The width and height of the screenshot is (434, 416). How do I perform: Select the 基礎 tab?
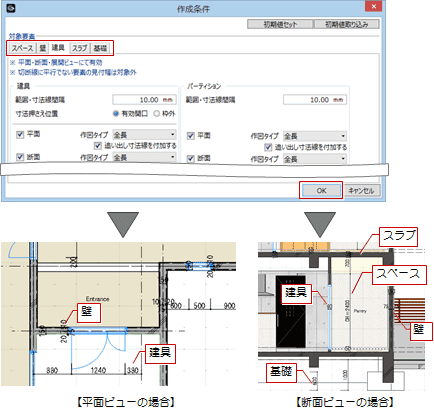point(100,48)
